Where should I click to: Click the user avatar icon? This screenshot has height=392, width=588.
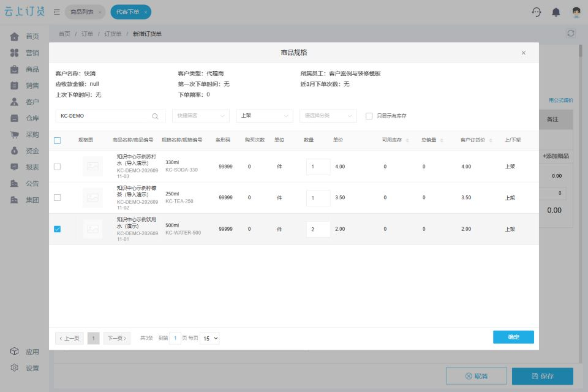(x=576, y=12)
